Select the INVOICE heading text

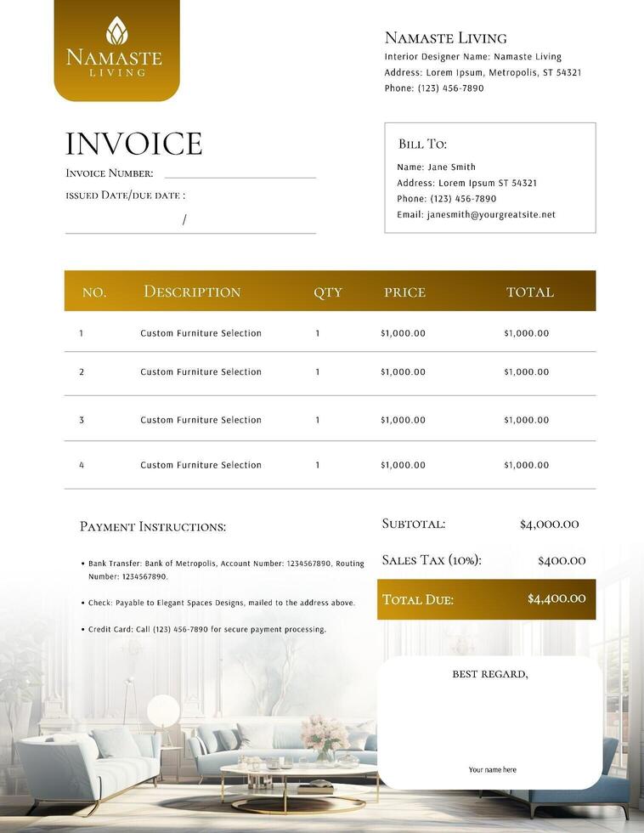click(133, 144)
